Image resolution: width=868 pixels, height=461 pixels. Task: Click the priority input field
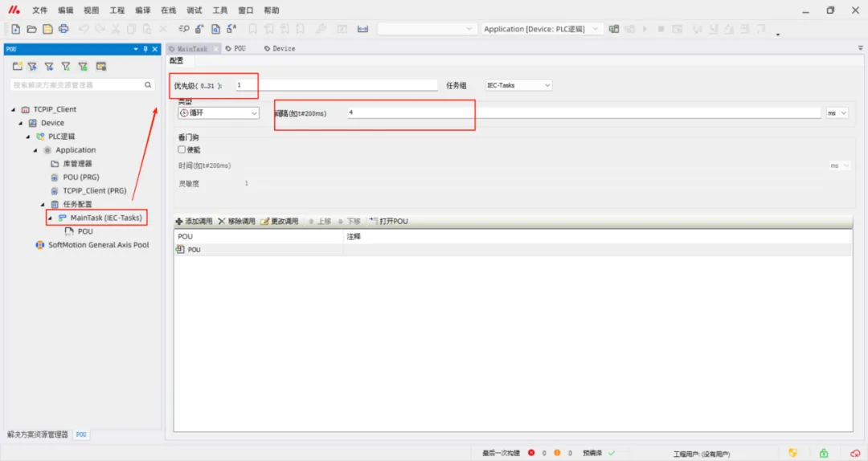(337, 85)
